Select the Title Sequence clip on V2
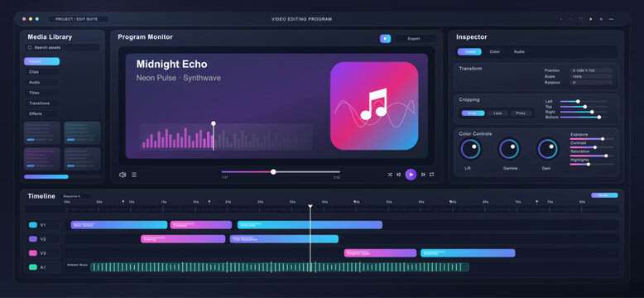 click(x=284, y=239)
